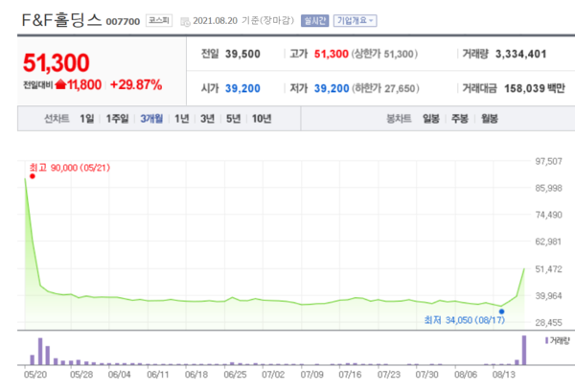The image size is (575, 392).
Task: Click the 상한가 51,300 text
Action: click(x=384, y=54)
